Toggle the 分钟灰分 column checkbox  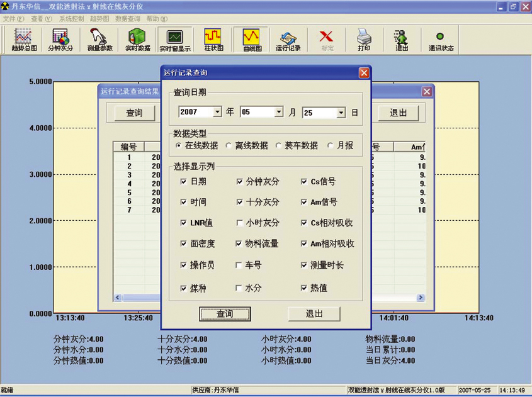click(x=239, y=182)
